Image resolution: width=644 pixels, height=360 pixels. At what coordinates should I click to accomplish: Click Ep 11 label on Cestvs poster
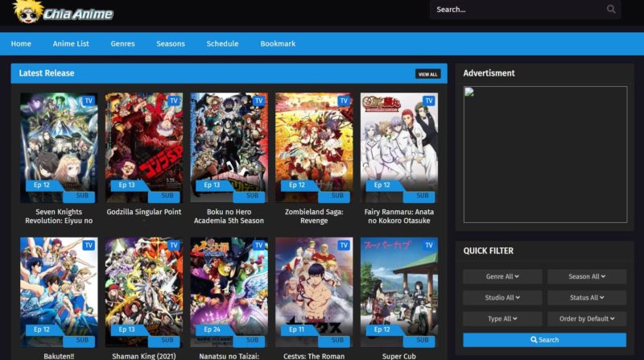[x=297, y=329]
